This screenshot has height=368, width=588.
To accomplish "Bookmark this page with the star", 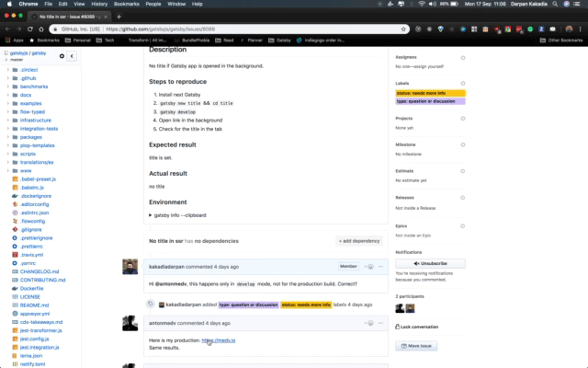I will pyautogui.click(x=403, y=29).
